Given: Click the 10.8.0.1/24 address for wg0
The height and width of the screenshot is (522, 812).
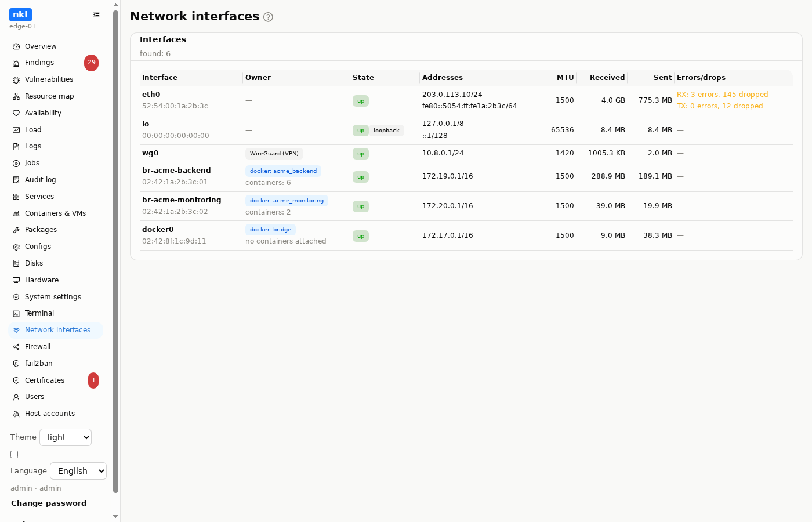Looking at the screenshot, I should coord(443,153).
